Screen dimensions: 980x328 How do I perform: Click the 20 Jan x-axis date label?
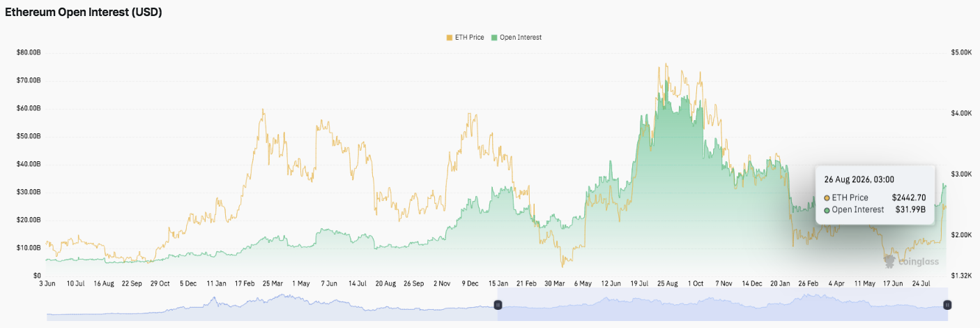780,284
